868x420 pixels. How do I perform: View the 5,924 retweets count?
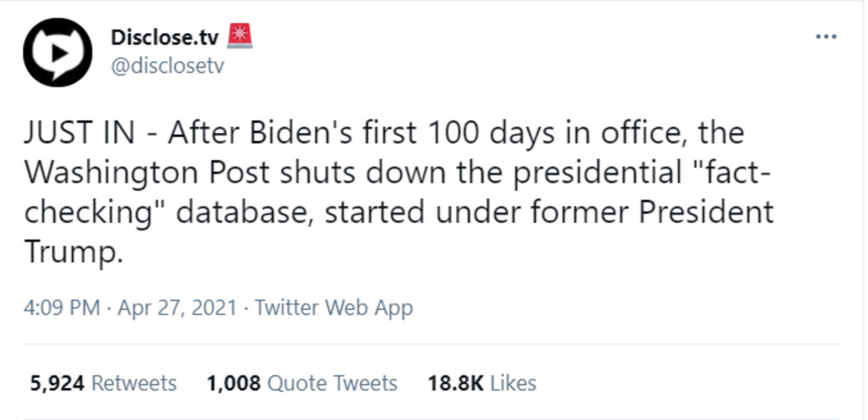[x=57, y=383]
